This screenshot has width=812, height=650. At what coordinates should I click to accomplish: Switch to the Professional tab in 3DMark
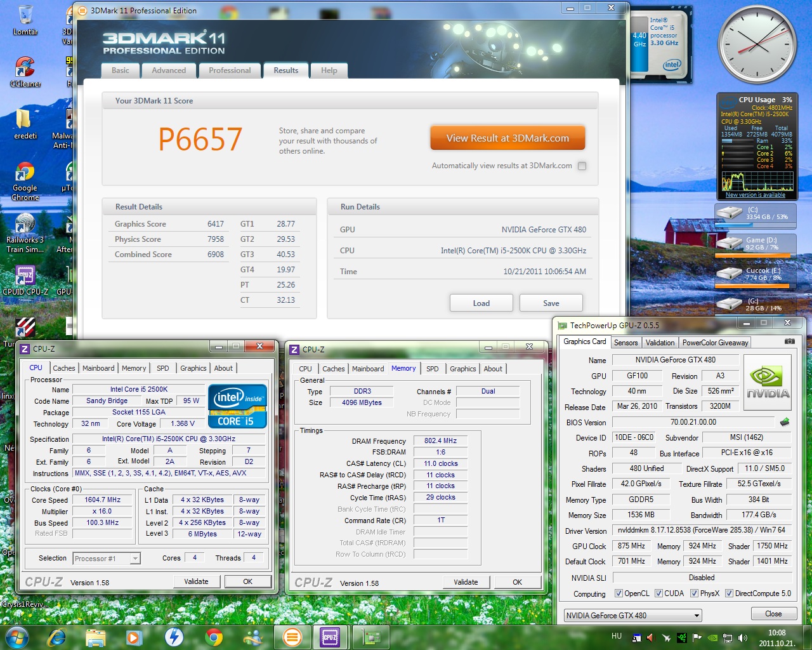pyautogui.click(x=230, y=70)
